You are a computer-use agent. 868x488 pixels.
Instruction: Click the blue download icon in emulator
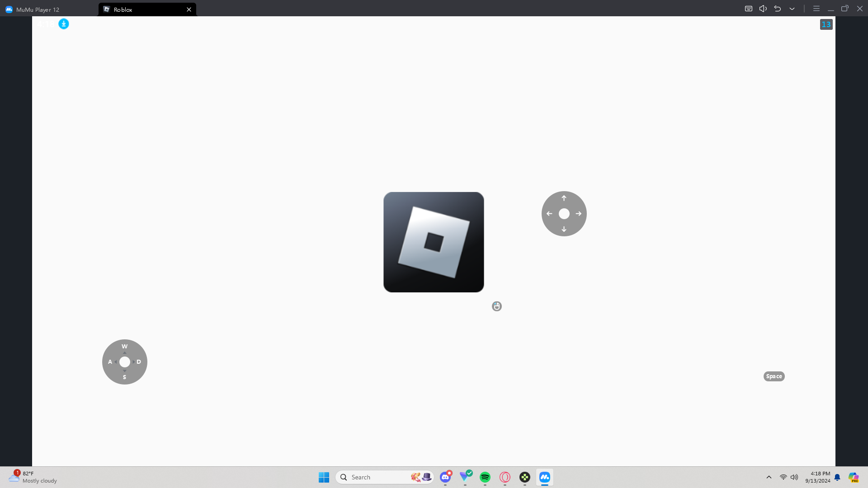[x=64, y=24]
